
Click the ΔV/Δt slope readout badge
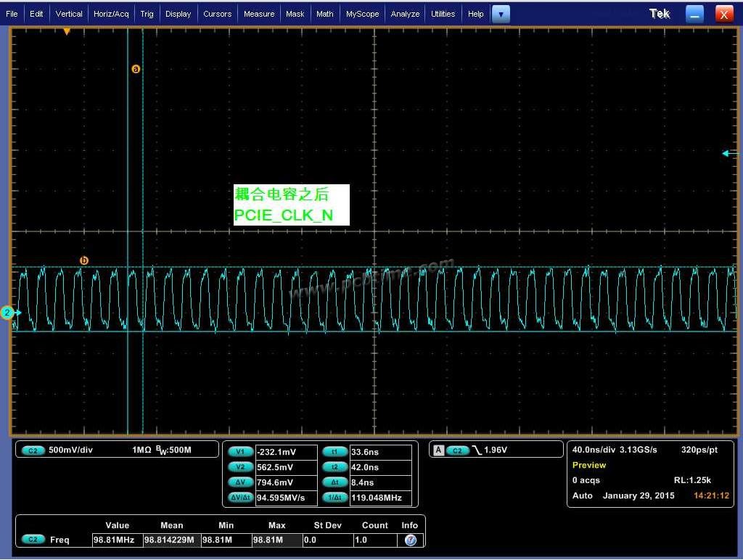click(240, 498)
